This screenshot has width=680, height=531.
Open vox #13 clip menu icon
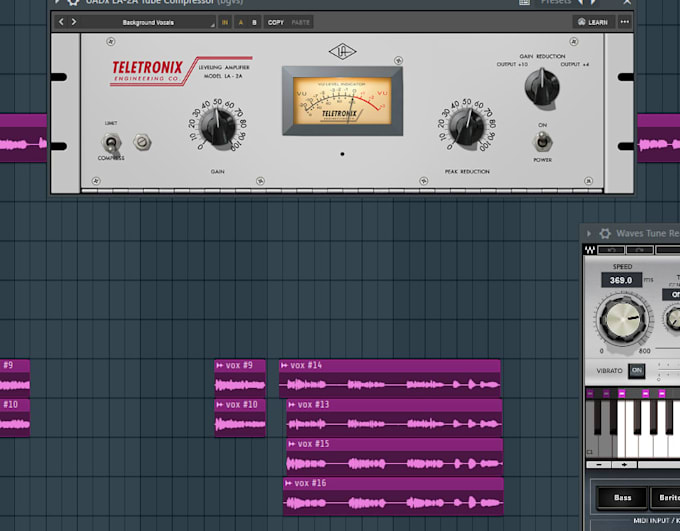tap(292, 405)
